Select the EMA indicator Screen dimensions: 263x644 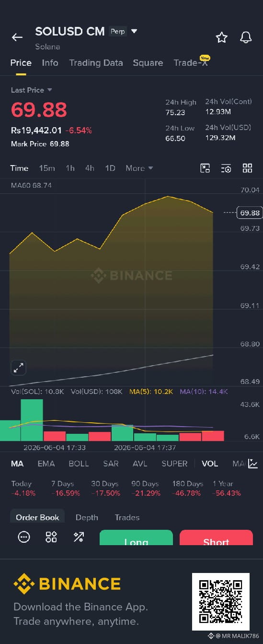(x=46, y=464)
